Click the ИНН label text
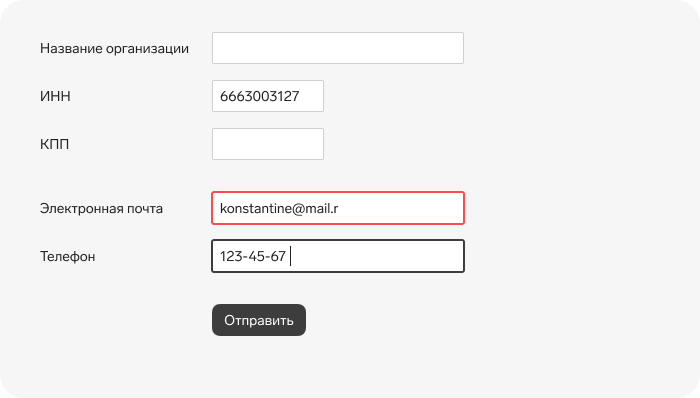Screen dimensions: 700x398 click(55, 96)
